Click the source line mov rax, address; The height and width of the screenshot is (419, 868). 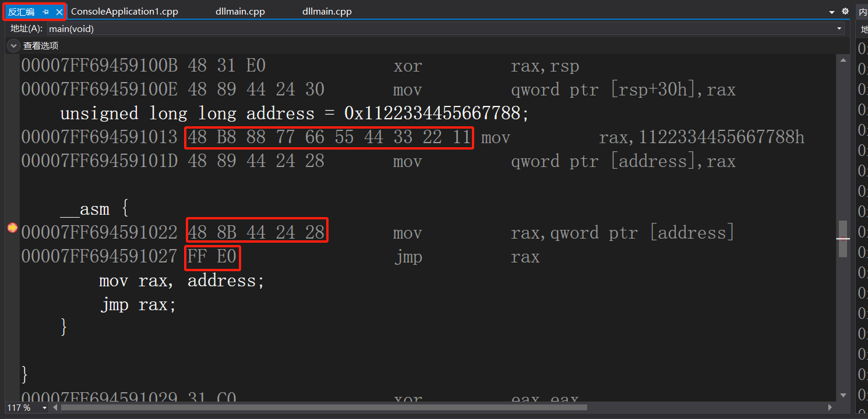pyautogui.click(x=182, y=281)
